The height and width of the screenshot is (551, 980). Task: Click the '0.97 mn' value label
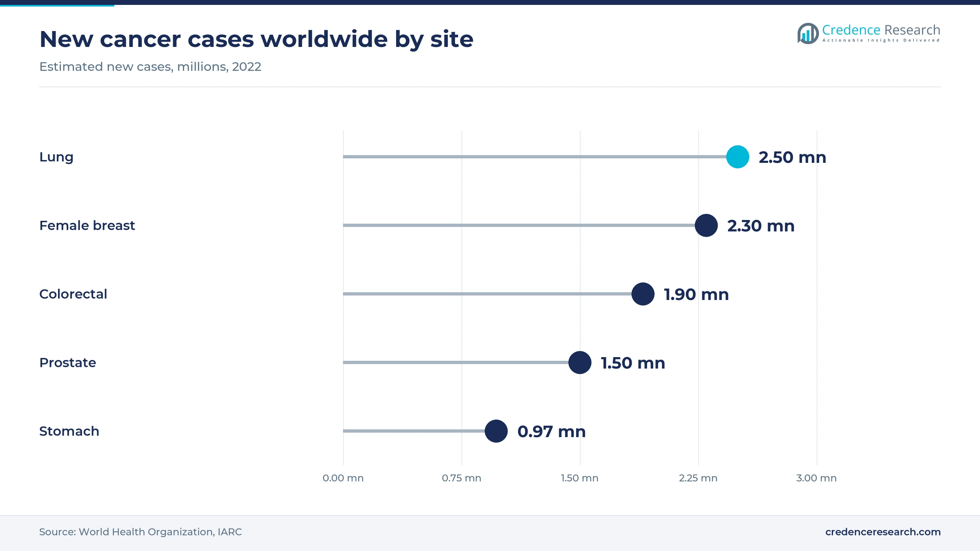pyautogui.click(x=551, y=431)
